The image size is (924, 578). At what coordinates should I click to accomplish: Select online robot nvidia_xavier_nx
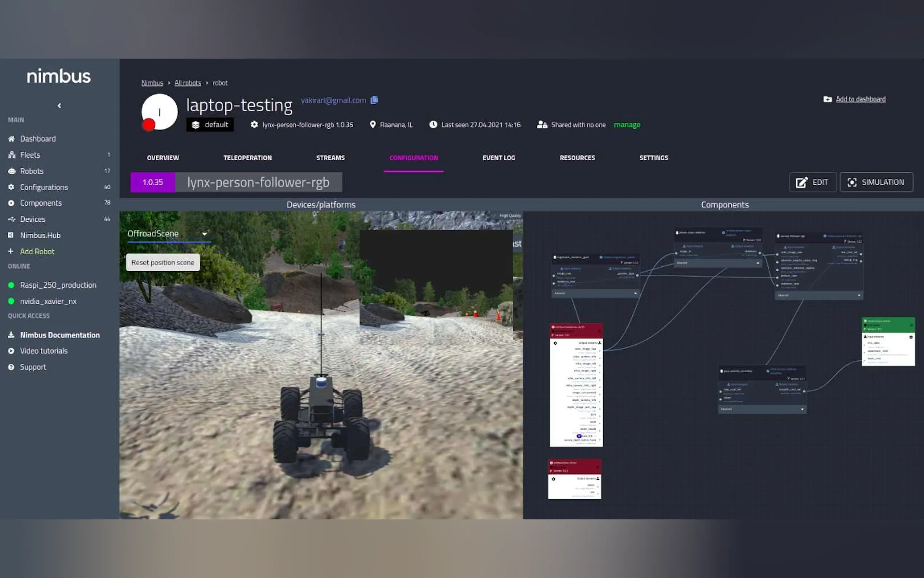point(48,301)
